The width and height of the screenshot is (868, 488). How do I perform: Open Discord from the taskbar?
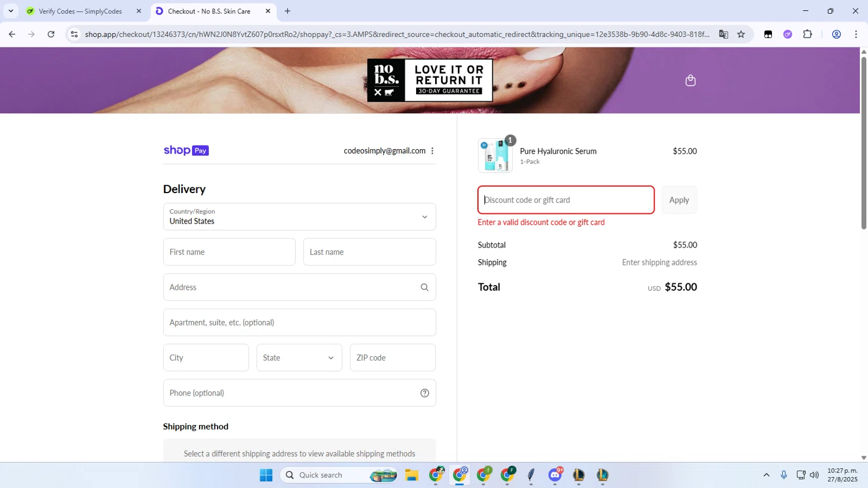point(556,475)
